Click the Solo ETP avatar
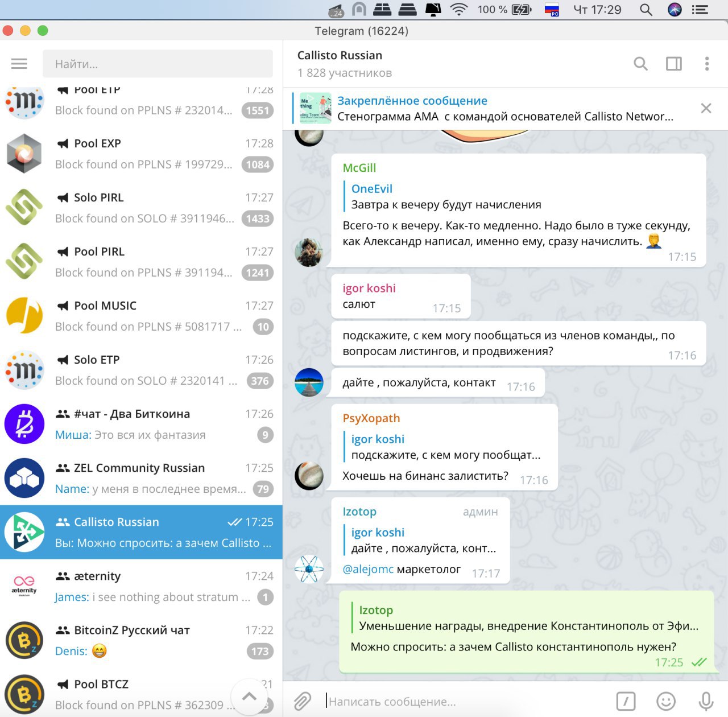The image size is (728, 717). point(24,370)
